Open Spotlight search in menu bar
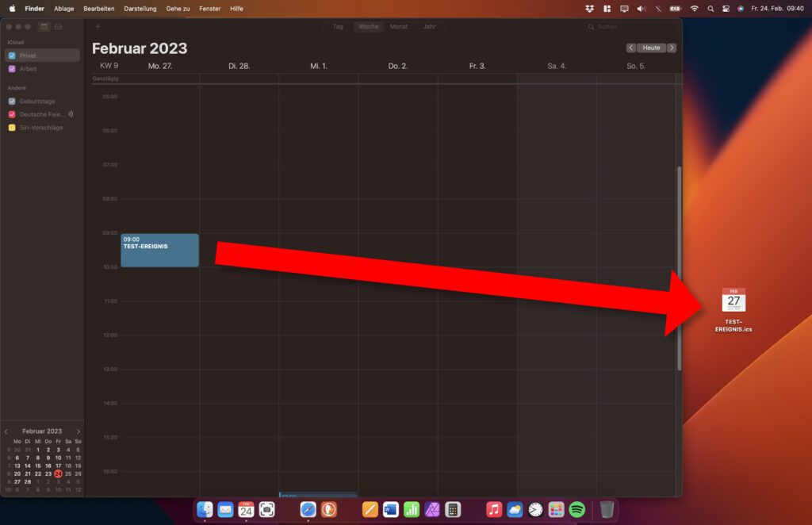812x525 pixels. (x=710, y=8)
